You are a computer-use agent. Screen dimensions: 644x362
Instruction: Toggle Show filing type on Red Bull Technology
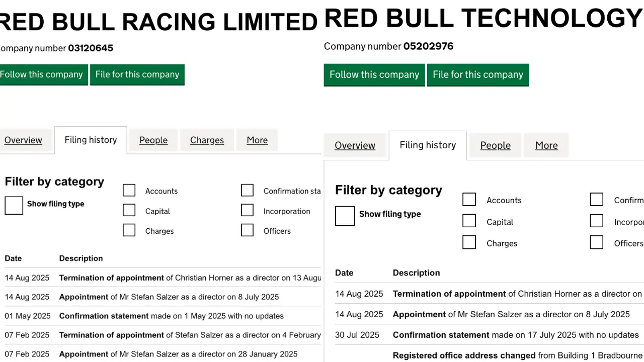(345, 215)
